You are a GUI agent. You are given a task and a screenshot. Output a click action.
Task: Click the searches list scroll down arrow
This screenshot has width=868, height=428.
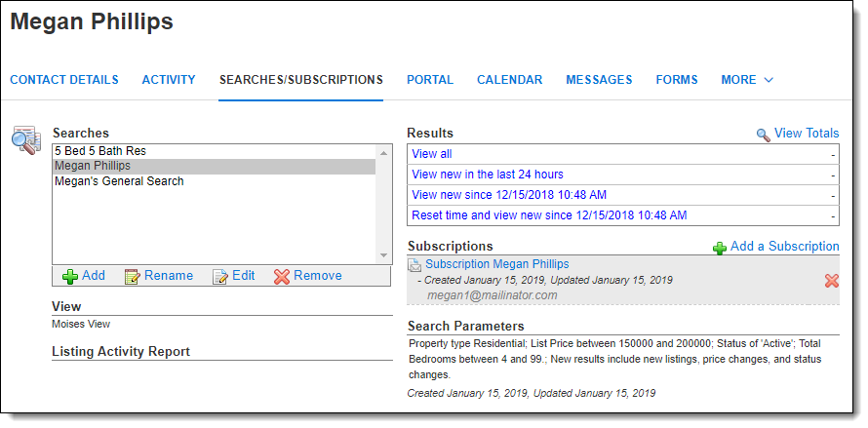pyautogui.click(x=383, y=255)
